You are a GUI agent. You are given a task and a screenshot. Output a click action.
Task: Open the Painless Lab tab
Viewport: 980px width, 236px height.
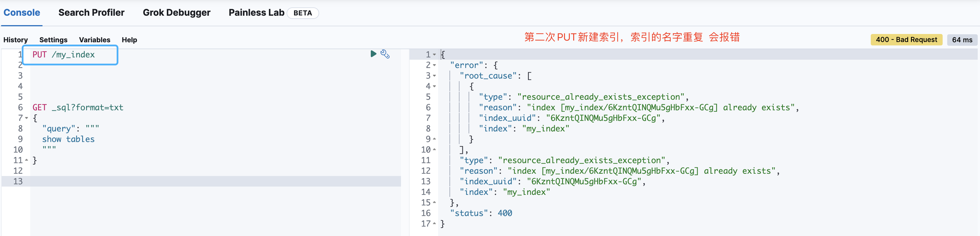tap(256, 13)
